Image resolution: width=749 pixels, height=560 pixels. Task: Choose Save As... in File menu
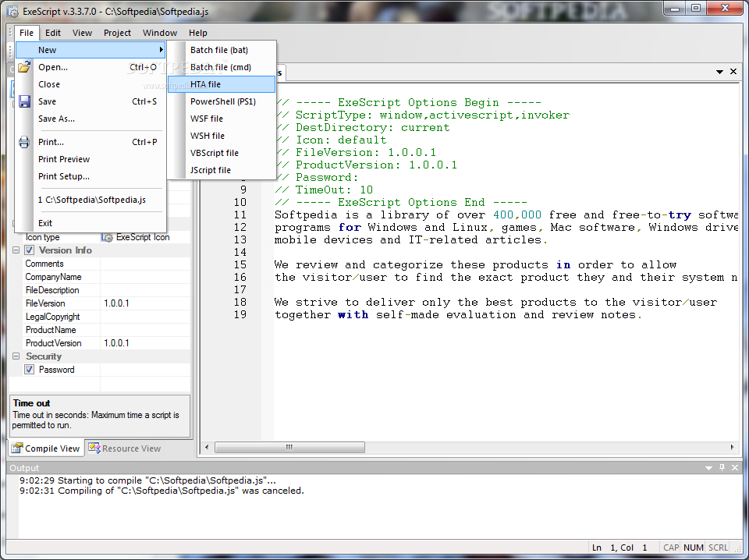pos(91,119)
